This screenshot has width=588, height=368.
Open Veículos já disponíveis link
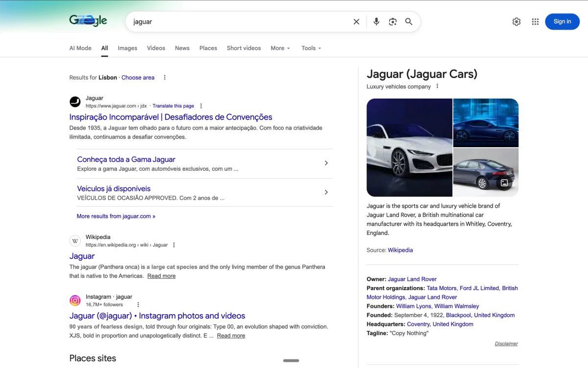pos(114,188)
